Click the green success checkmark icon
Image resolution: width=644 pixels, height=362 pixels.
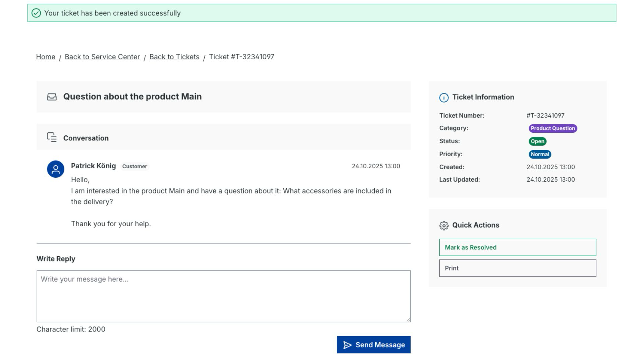click(x=36, y=13)
